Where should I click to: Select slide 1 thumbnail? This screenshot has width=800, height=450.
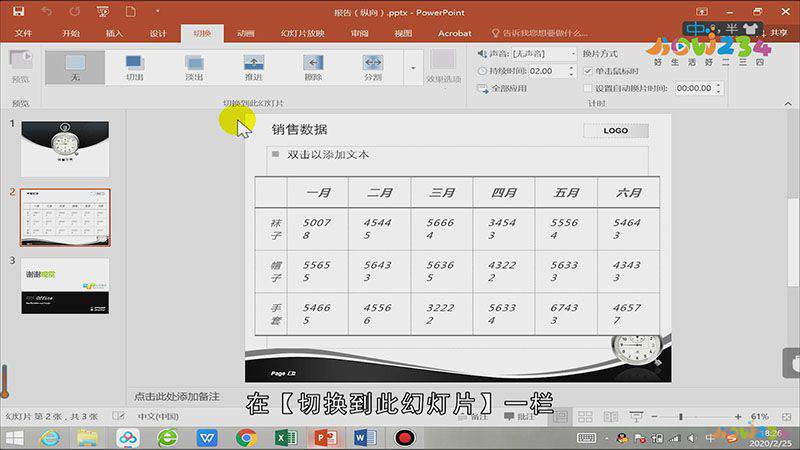[x=65, y=148]
